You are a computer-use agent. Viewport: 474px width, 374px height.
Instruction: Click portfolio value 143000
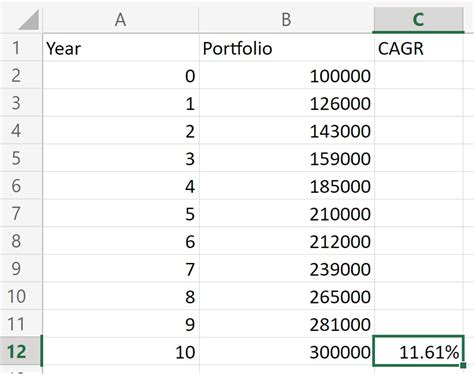click(287, 131)
